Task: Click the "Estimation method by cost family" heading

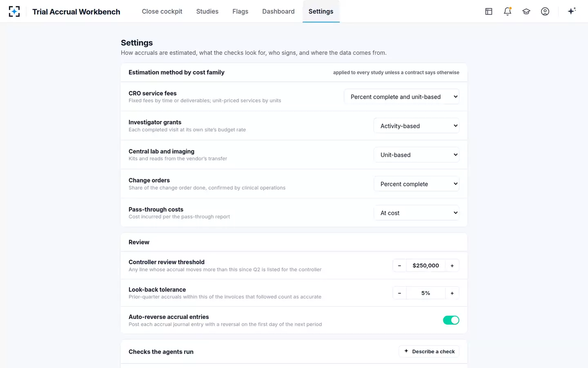Action: pyautogui.click(x=176, y=72)
